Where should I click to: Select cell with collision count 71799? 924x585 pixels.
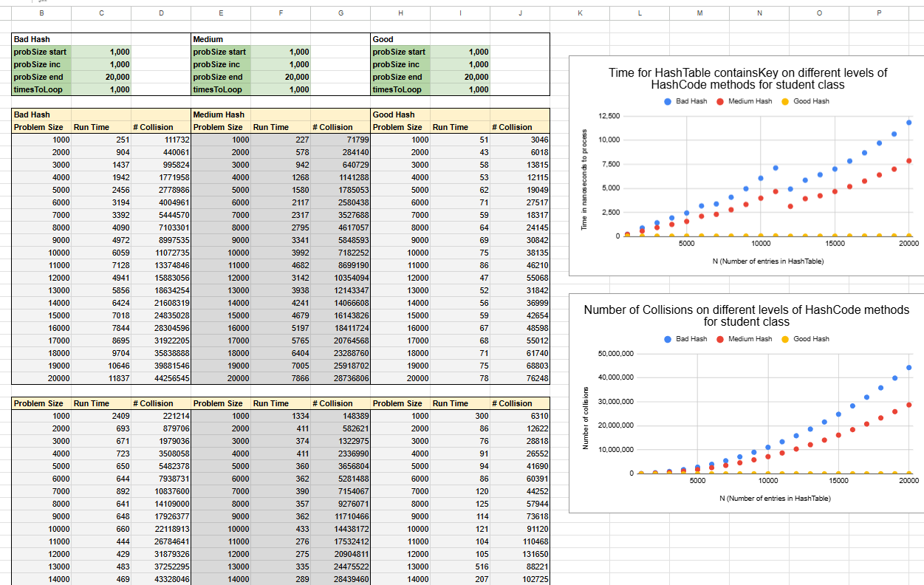click(x=340, y=140)
